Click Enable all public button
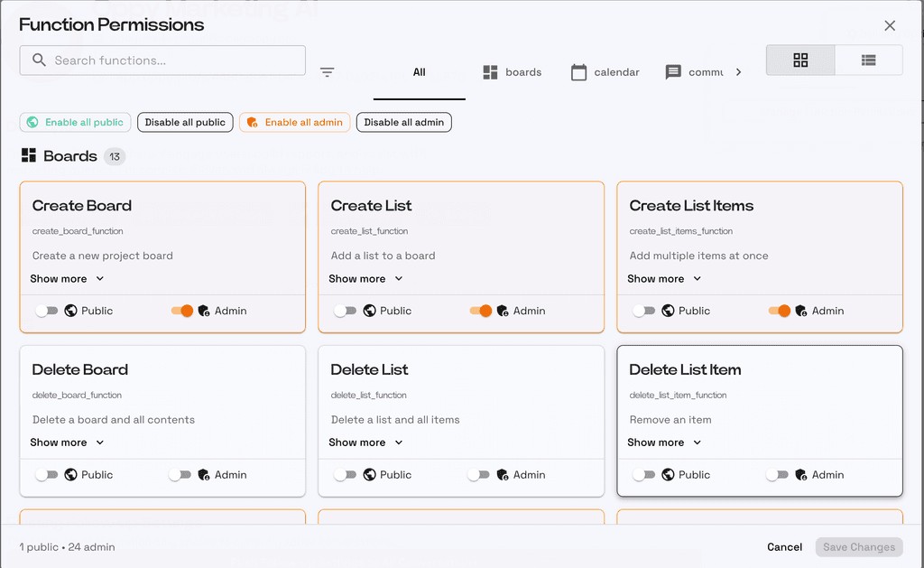The height and width of the screenshot is (568, 924). click(75, 122)
